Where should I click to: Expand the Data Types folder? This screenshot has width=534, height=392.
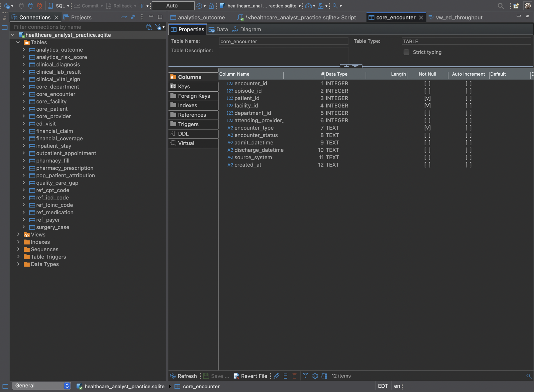tap(18, 264)
